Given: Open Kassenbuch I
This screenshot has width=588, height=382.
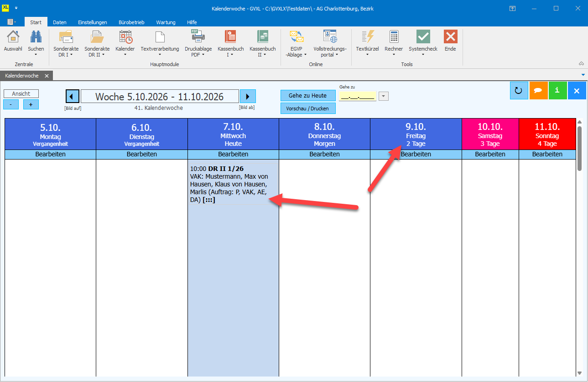Looking at the screenshot, I should (231, 43).
